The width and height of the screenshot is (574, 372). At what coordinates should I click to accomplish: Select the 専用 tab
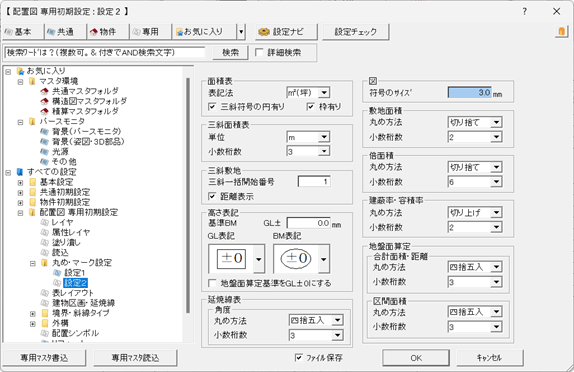[150, 32]
